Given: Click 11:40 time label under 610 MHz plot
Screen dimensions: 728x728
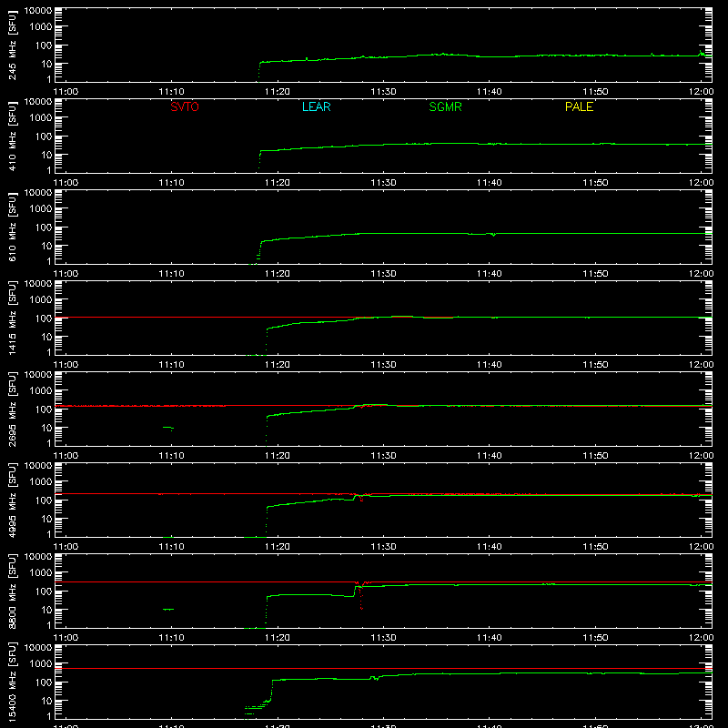Looking at the screenshot, I should [x=490, y=274].
